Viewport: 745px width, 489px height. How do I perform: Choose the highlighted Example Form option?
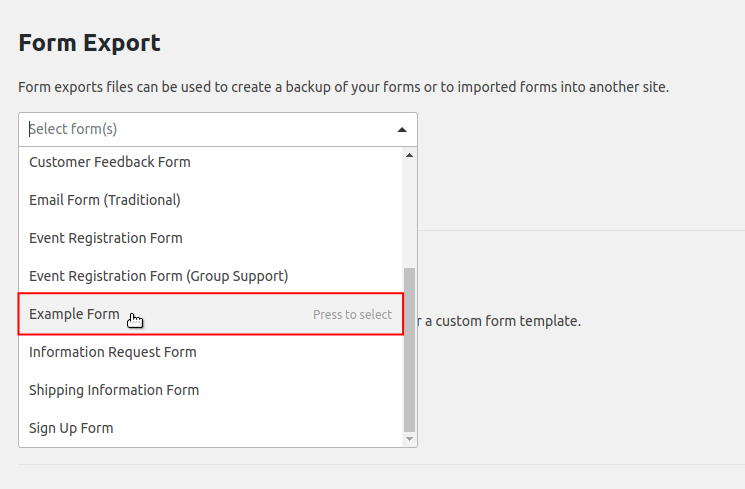coord(75,314)
